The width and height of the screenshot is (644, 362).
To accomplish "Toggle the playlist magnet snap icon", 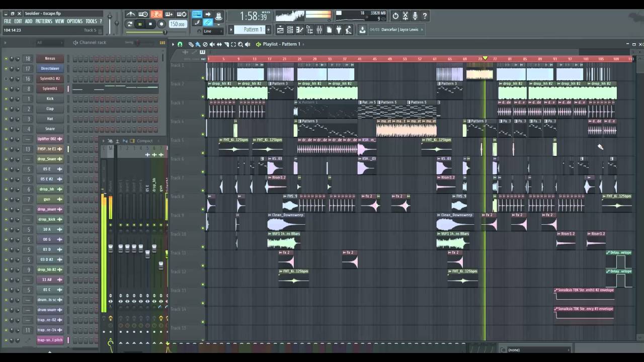I will (x=180, y=44).
